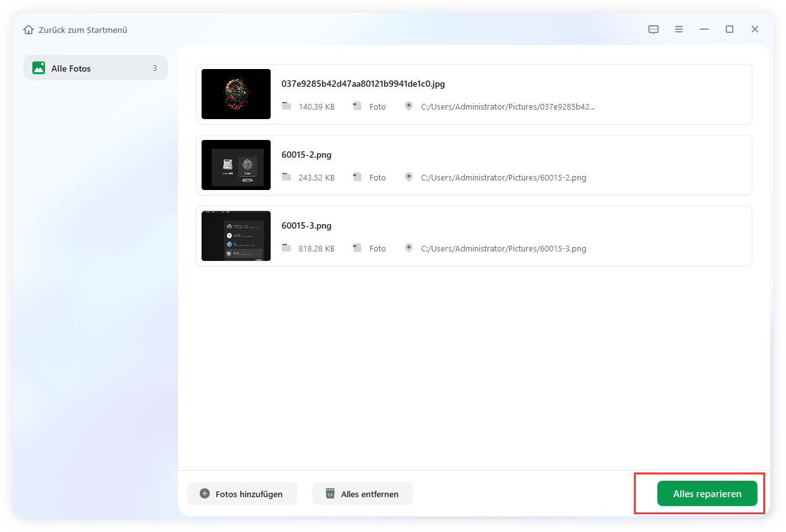Open the hamburger menu in the title bar
Screen dimensions: 786x532
(x=679, y=29)
